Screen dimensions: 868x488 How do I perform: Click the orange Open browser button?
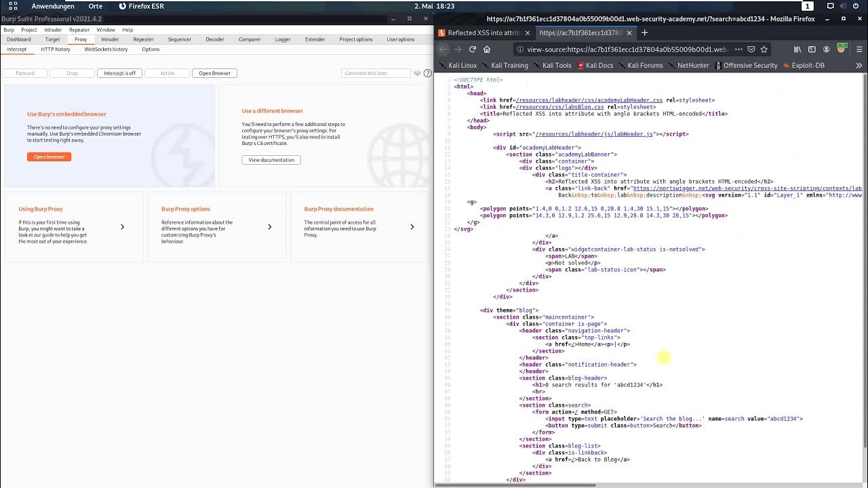pos(49,157)
